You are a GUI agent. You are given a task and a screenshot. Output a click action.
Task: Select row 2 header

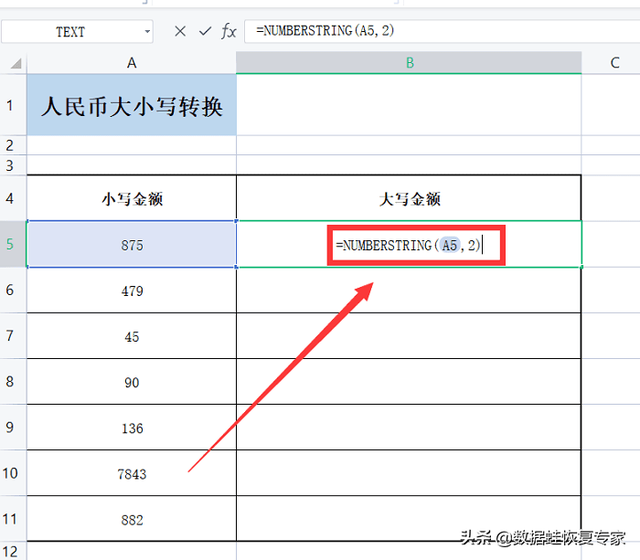tap(13, 145)
